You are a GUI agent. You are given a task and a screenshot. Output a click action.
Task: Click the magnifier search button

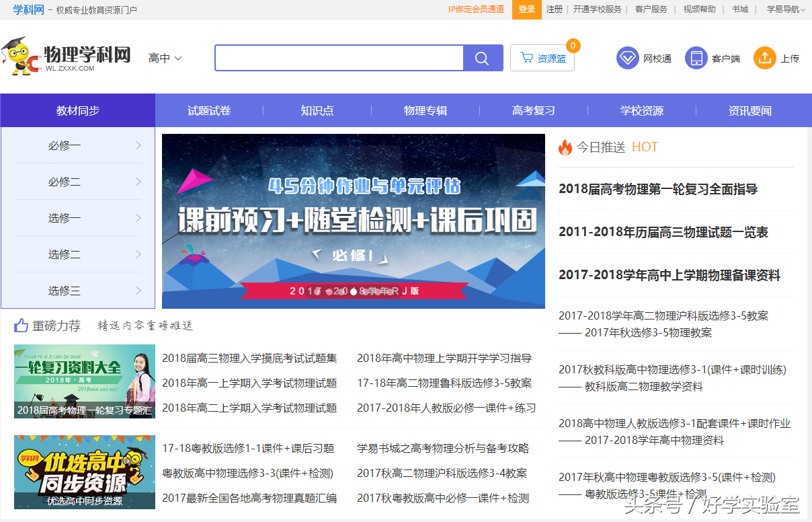483,59
